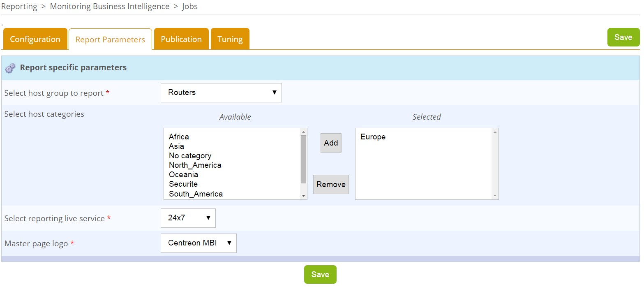Open the reporting live service 24x7 dropdown
Viewport: 644px width, 287px height.
[188, 218]
